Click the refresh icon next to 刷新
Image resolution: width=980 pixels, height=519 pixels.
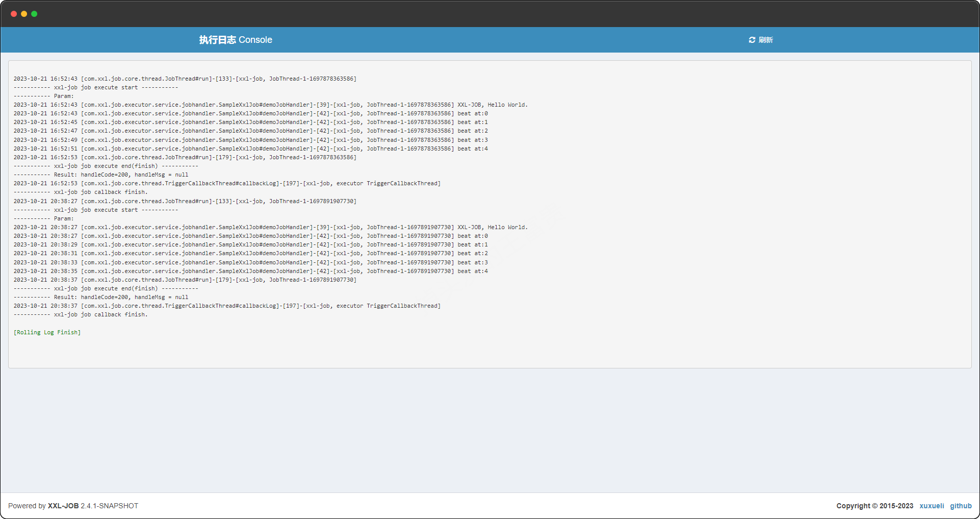click(752, 40)
